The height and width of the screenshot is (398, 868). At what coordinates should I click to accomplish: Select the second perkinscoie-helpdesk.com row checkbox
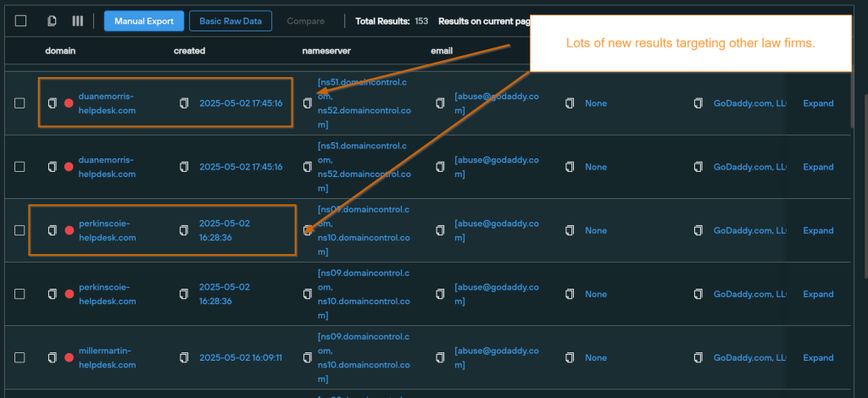tap(20, 294)
